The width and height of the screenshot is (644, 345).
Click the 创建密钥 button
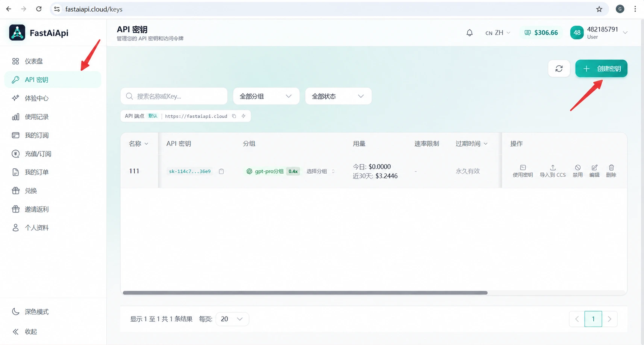tap(601, 68)
